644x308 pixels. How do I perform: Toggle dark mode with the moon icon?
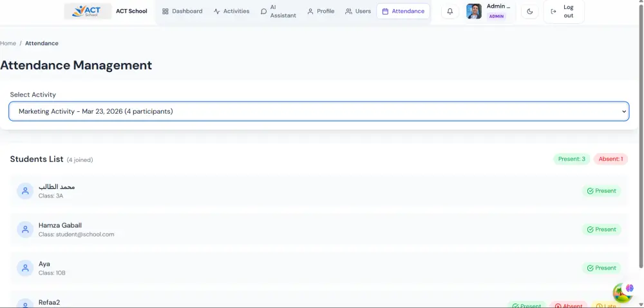click(x=530, y=12)
